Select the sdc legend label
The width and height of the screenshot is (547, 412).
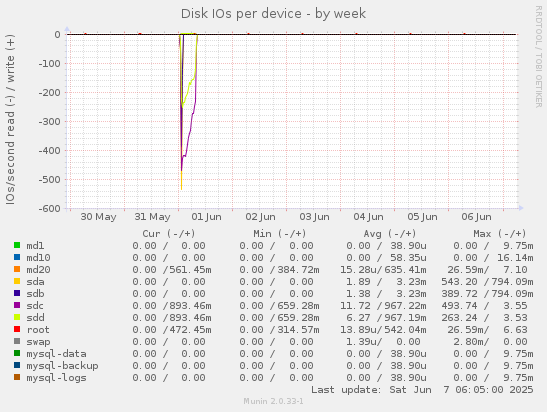point(35,306)
